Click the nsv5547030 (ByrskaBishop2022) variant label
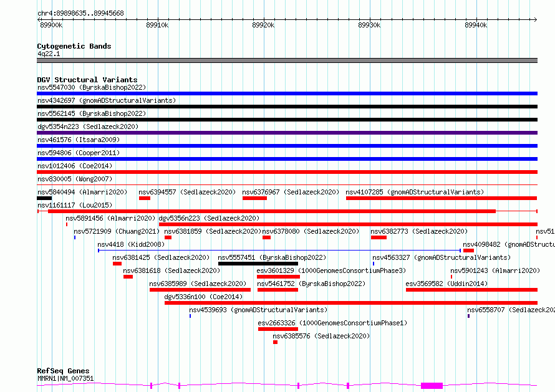This screenshot has width=555, height=392. coord(92,87)
